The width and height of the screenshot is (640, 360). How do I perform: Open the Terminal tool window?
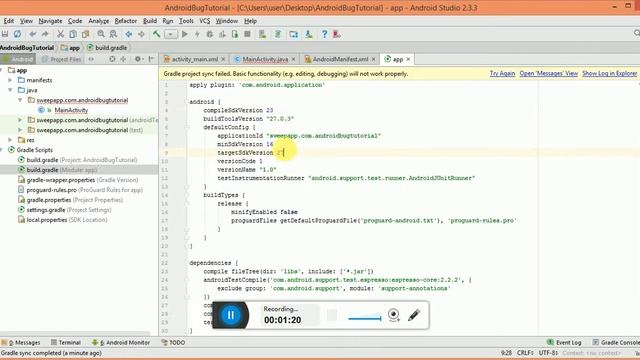[65, 342]
